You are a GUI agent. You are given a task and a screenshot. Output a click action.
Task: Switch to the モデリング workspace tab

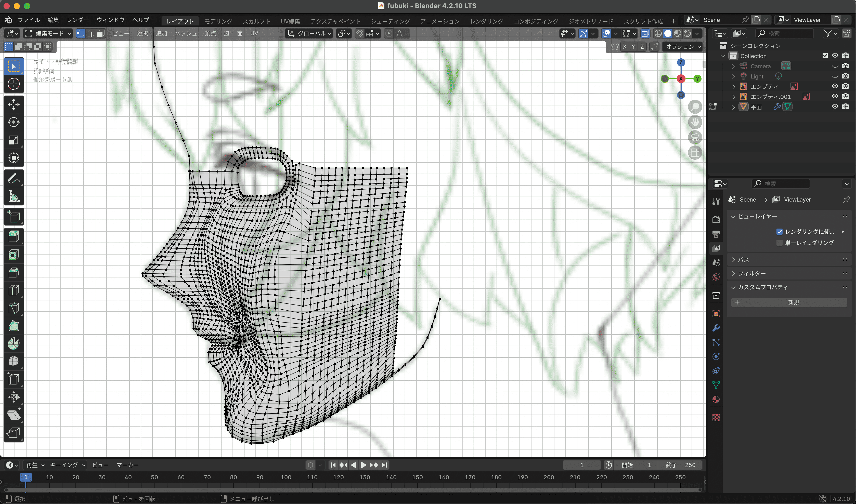point(218,21)
